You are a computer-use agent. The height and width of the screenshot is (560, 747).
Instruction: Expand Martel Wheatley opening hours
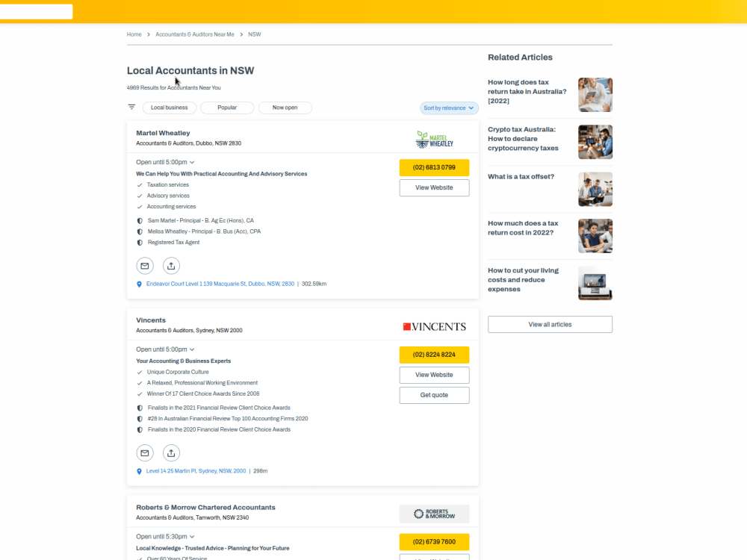pos(165,162)
